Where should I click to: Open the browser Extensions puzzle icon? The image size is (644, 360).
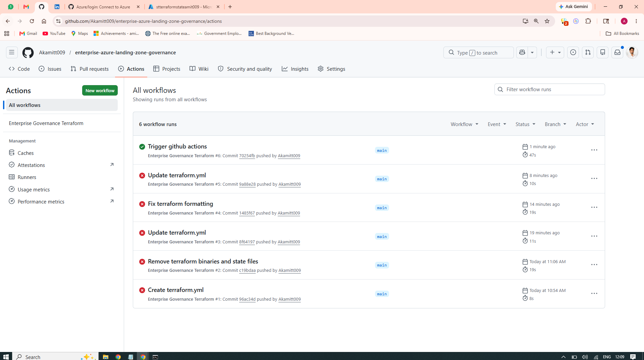pyautogui.click(x=588, y=21)
